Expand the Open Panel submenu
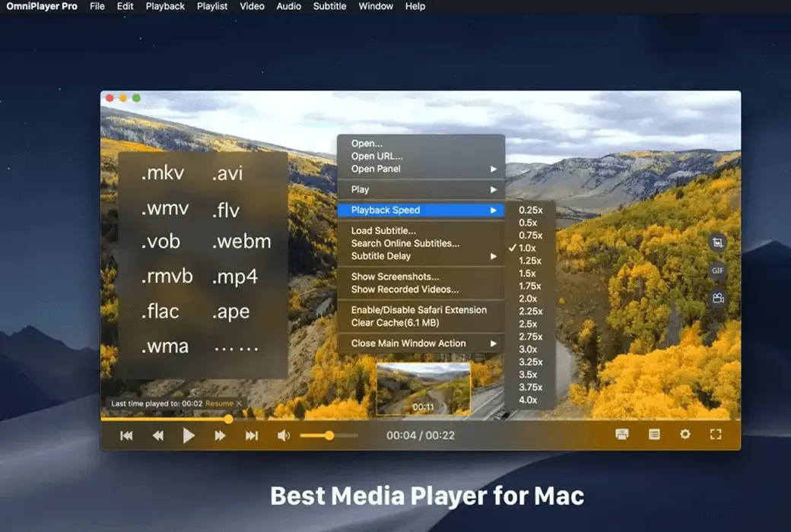 click(x=421, y=169)
